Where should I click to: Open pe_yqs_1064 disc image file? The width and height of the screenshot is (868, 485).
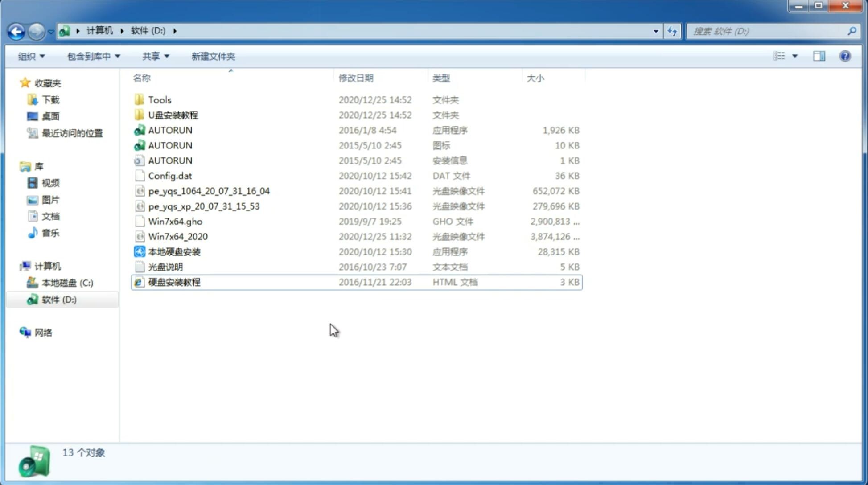click(209, 191)
